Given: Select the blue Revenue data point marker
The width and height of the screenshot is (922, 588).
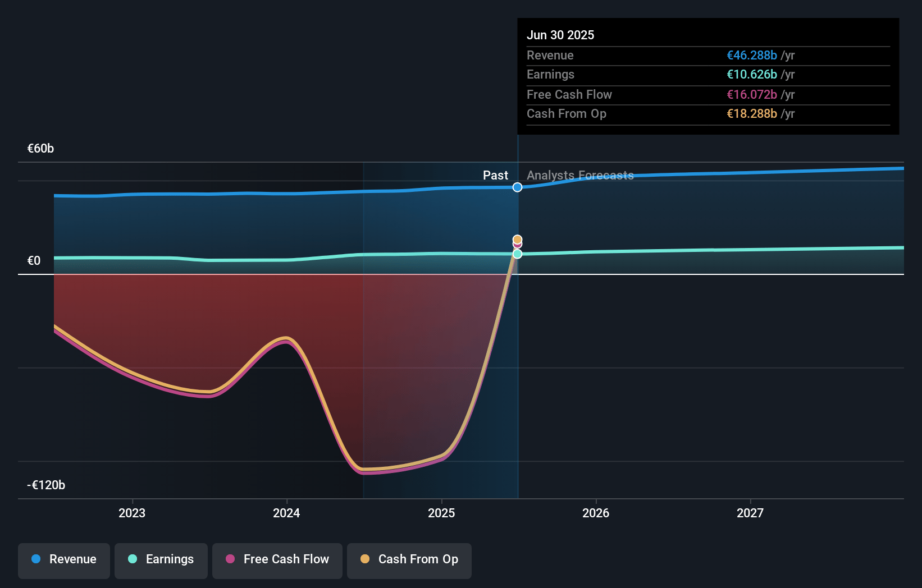Looking at the screenshot, I should [x=517, y=187].
